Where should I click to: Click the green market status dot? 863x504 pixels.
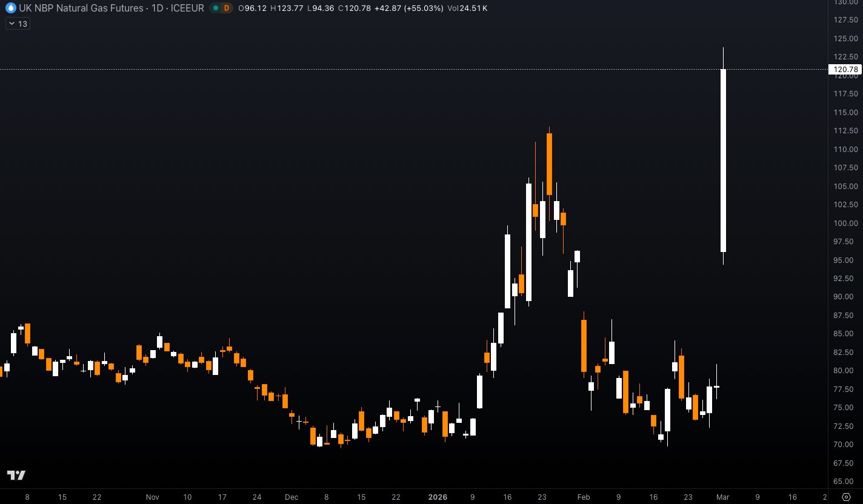click(x=216, y=8)
